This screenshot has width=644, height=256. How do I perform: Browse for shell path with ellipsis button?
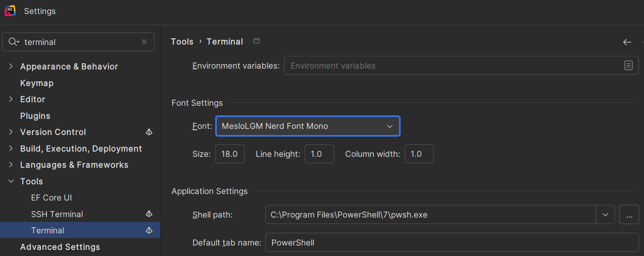coord(629,215)
